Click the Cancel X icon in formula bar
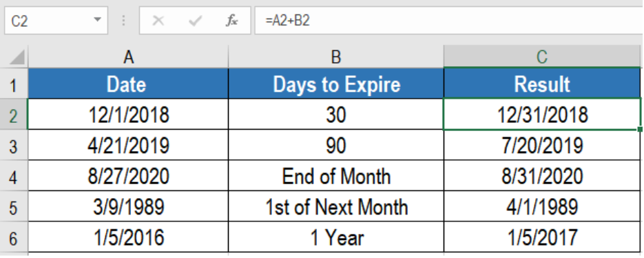 click(158, 20)
